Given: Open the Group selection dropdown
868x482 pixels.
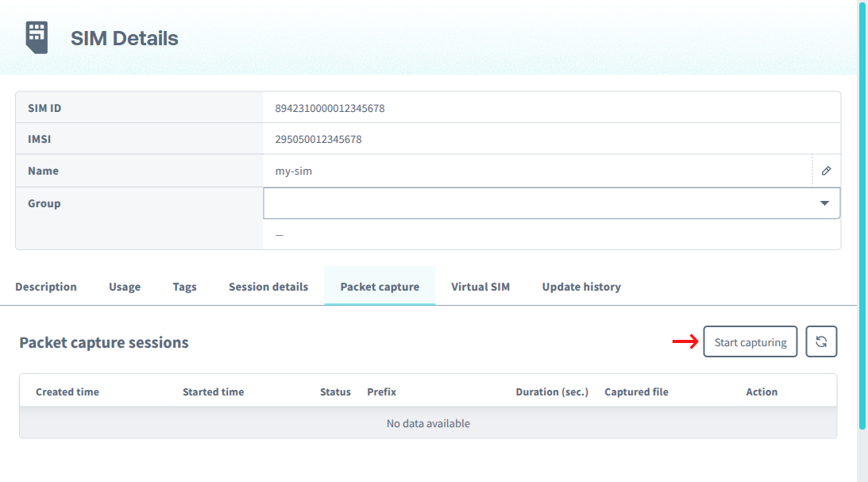Looking at the screenshot, I should tap(551, 203).
